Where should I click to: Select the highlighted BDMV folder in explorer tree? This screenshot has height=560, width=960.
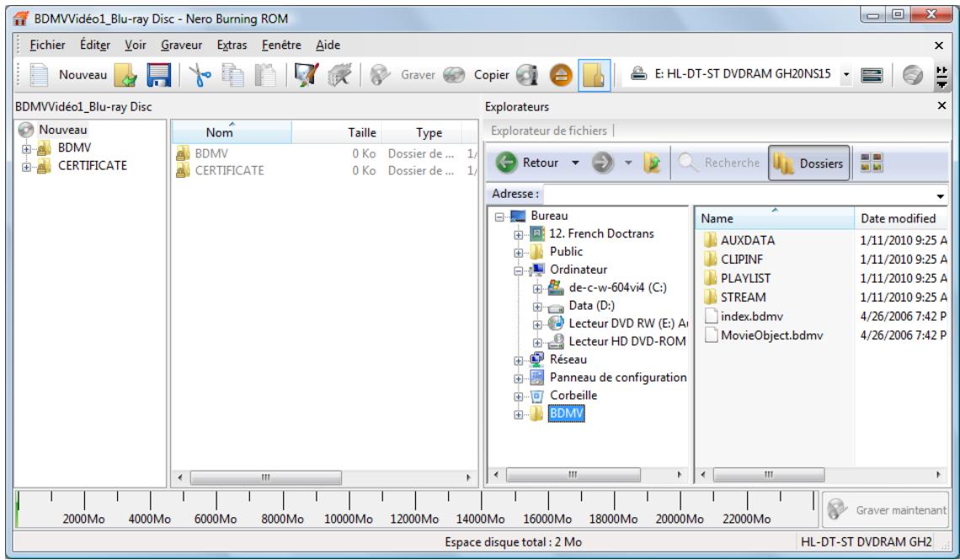(x=567, y=413)
